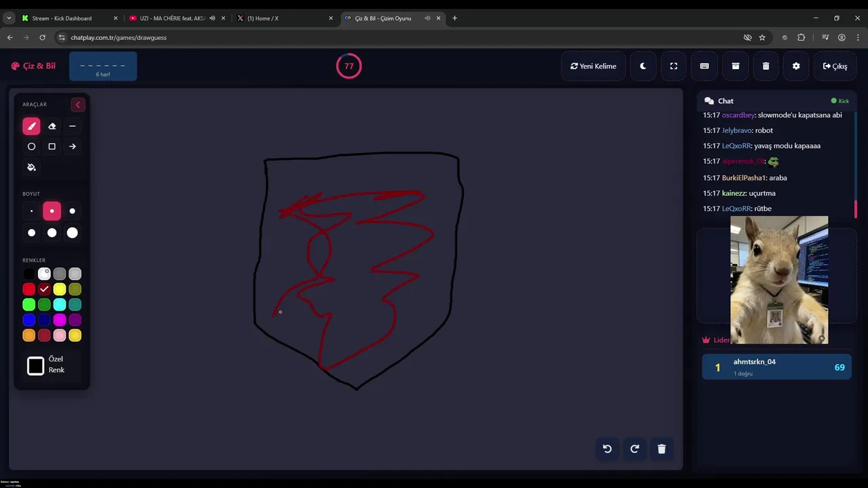Select the paint bucket fill tool
Image resolution: width=868 pixels, height=488 pixels.
point(31,167)
